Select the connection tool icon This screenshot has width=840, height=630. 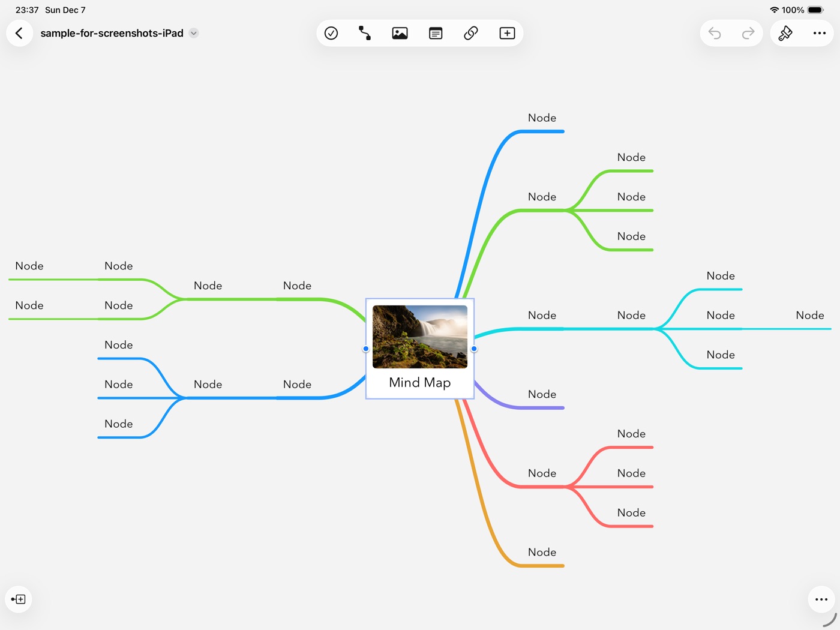pos(365,33)
